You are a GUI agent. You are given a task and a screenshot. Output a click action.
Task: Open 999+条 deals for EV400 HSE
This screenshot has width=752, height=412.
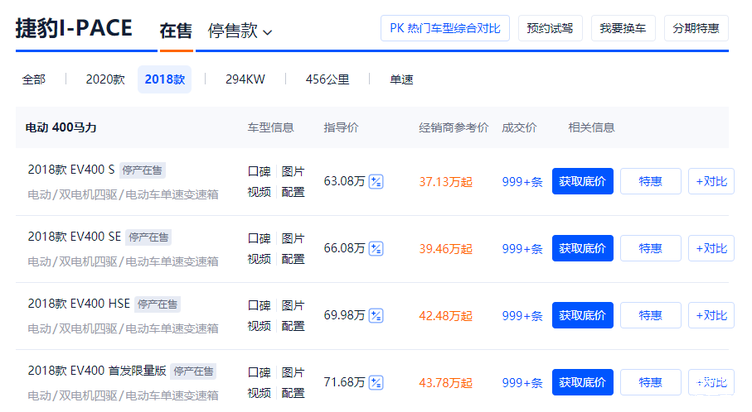tap(522, 316)
